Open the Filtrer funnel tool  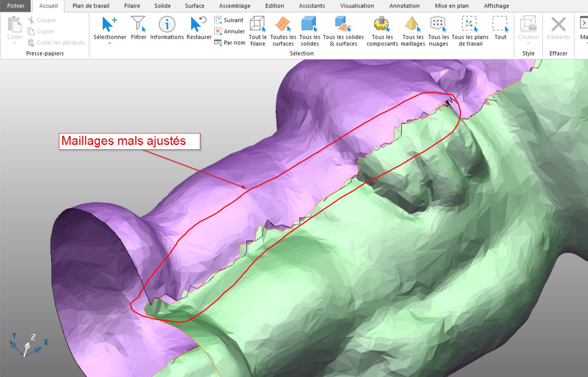pos(138,24)
